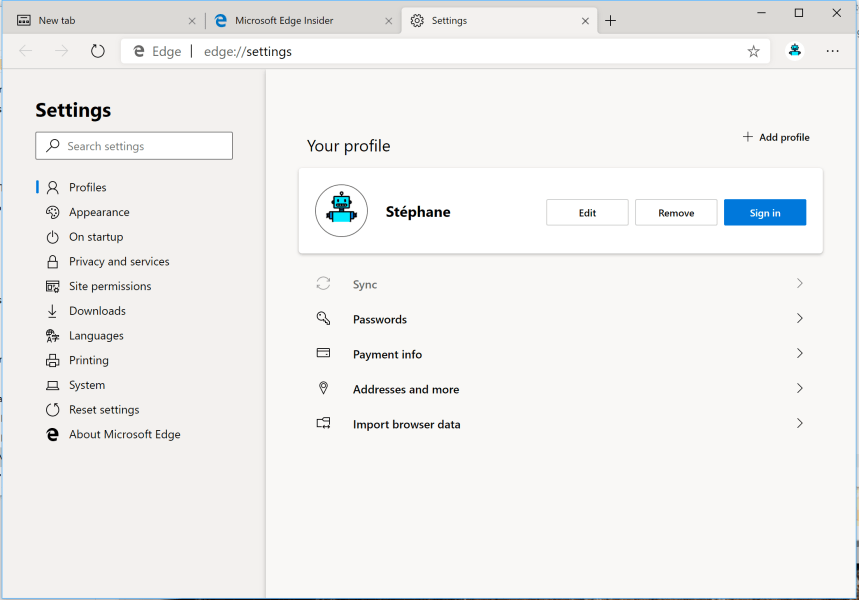Click the Passwords key icon
The height and width of the screenshot is (600, 859).
pos(323,319)
